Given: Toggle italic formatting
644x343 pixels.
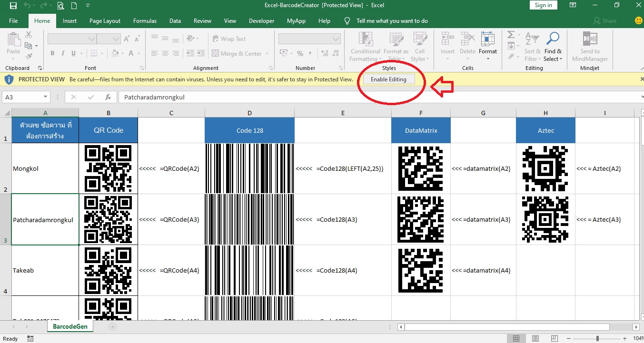Looking at the screenshot, I should 62,53.
